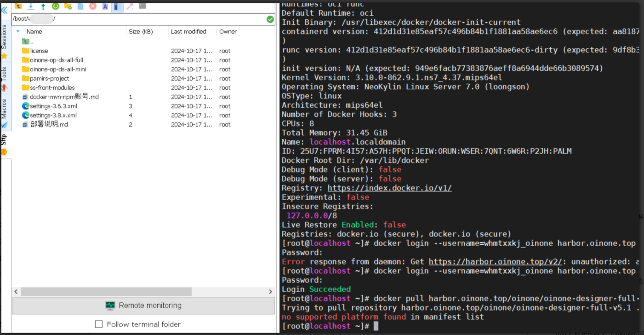
Task: Click the rename 'A' toolbar icon
Action: [x=105, y=6]
